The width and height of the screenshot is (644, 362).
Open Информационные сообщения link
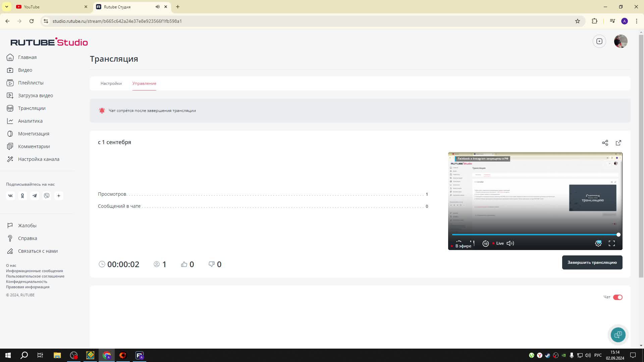[34, 271]
